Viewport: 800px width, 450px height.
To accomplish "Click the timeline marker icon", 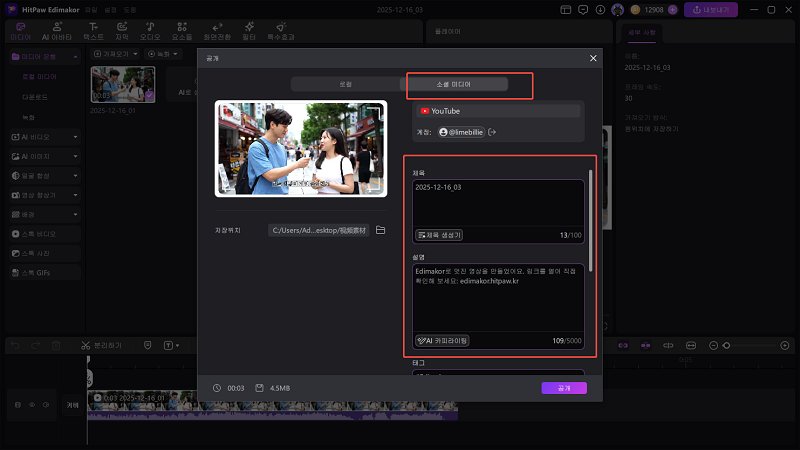I will pyautogui.click(x=147, y=345).
